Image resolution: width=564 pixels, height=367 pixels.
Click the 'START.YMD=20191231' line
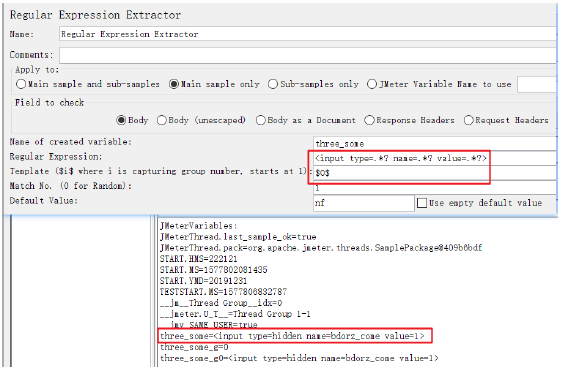point(204,281)
